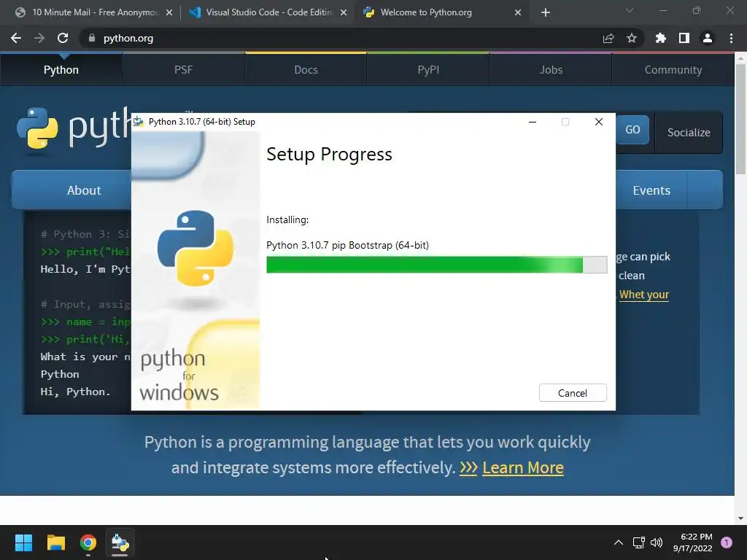The width and height of the screenshot is (747, 560).
Task: Bookmark this page with the star icon
Action: pyautogui.click(x=632, y=38)
